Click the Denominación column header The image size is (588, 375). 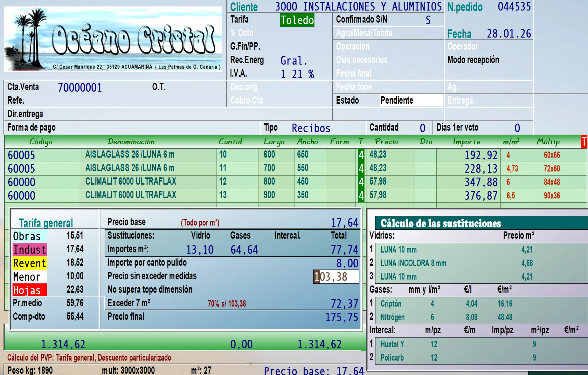[x=131, y=142]
